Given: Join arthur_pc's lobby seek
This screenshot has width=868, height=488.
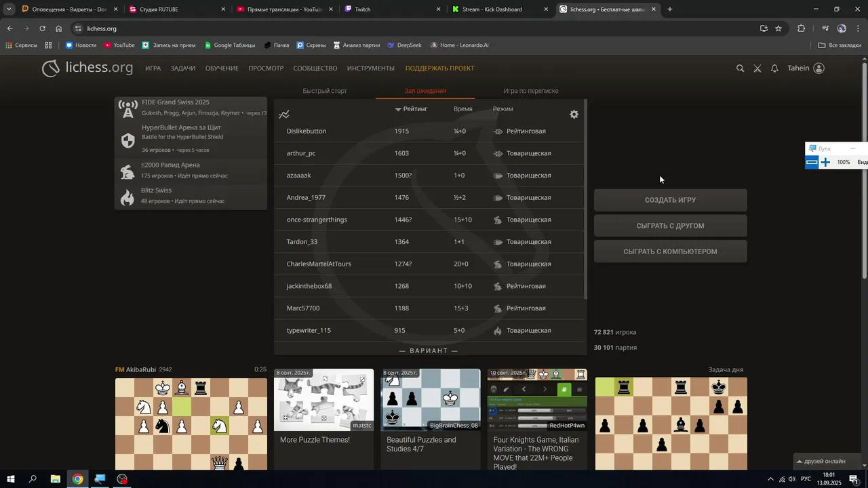Looking at the screenshot, I should (x=429, y=153).
